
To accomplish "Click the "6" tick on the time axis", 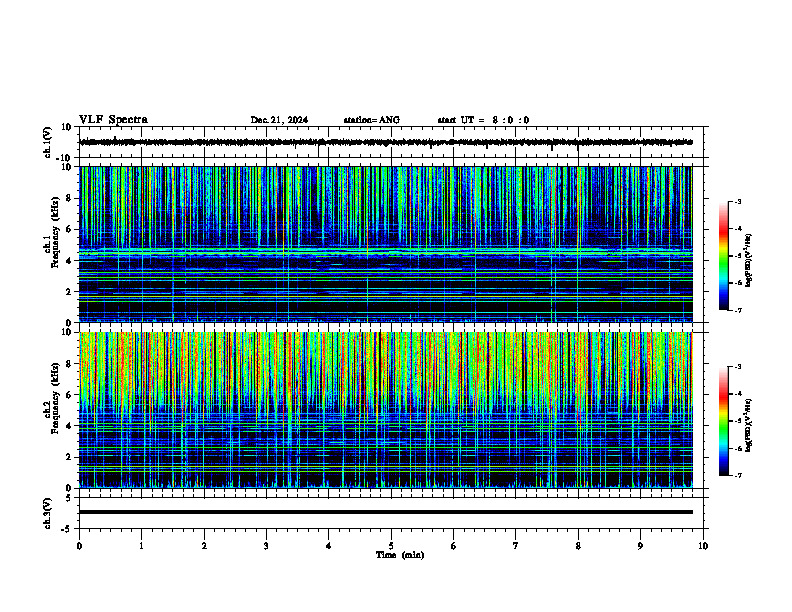I will (454, 546).
